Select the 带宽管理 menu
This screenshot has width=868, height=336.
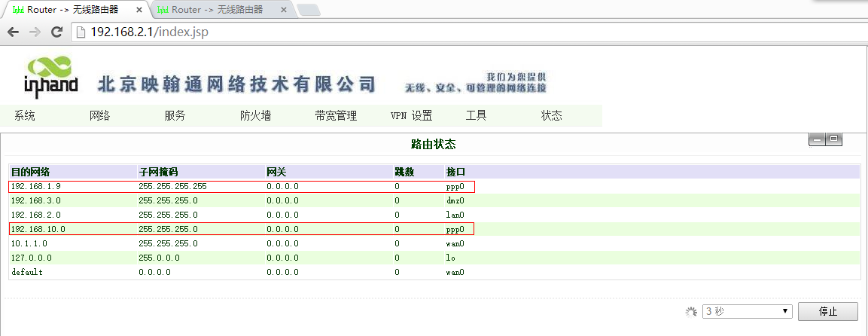coord(336,116)
